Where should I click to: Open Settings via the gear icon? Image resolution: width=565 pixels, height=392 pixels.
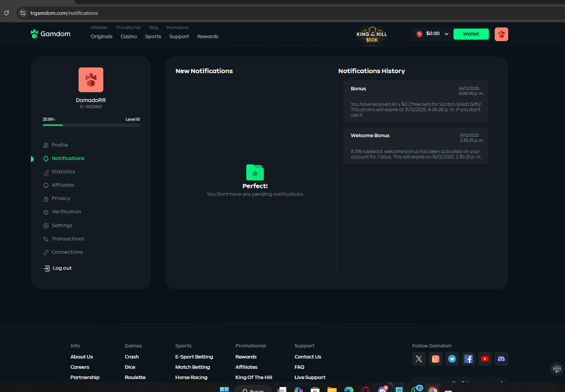46,226
